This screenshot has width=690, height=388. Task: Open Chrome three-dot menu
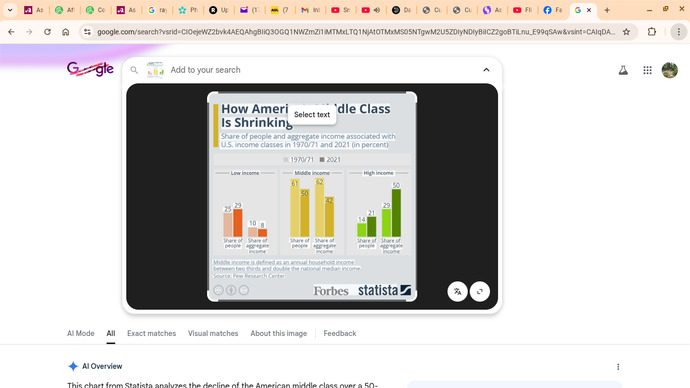pos(679,32)
